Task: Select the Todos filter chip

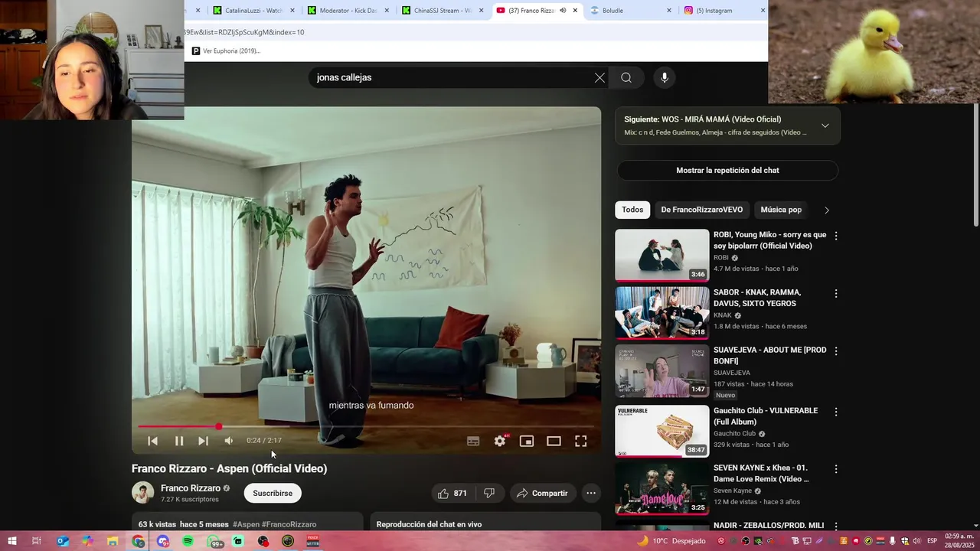Action: coord(632,210)
